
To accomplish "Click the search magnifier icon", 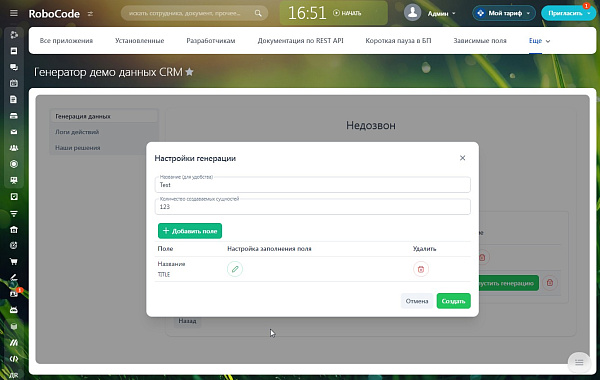I will [258, 13].
